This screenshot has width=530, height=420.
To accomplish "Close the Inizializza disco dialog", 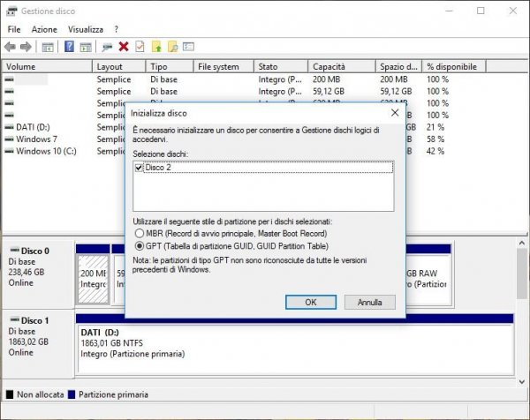I will (x=393, y=113).
